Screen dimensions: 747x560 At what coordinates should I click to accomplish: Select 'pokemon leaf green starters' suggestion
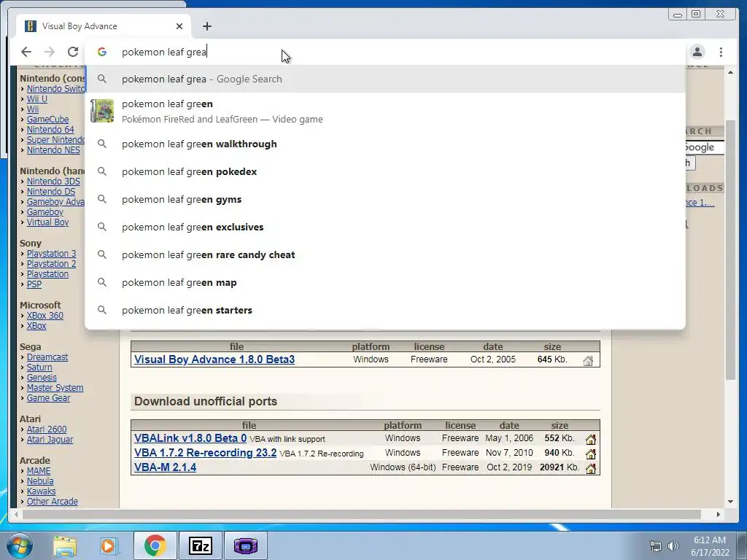coord(385,309)
